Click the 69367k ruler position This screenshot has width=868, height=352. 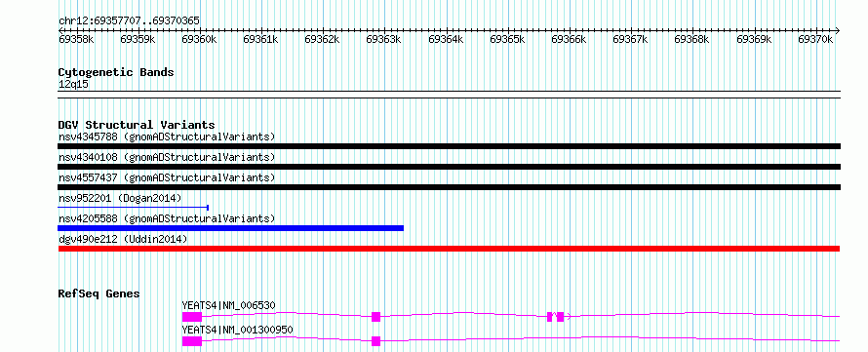[x=630, y=39]
